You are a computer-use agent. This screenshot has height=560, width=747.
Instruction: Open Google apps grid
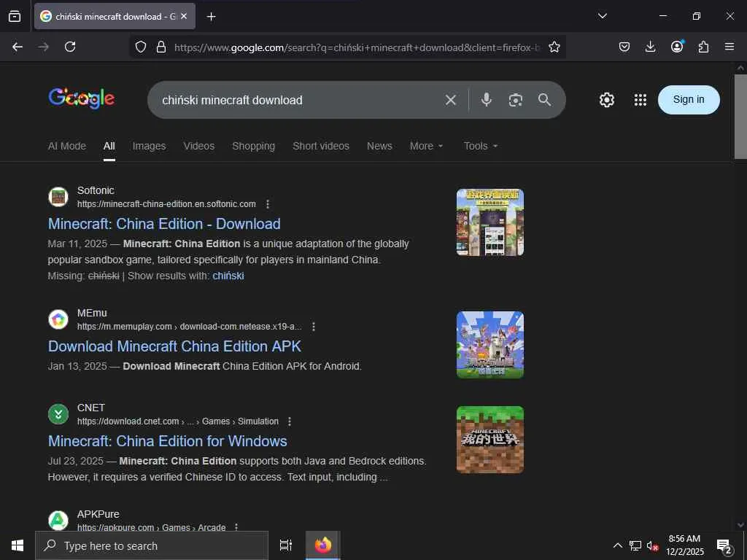[x=640, y=99]
